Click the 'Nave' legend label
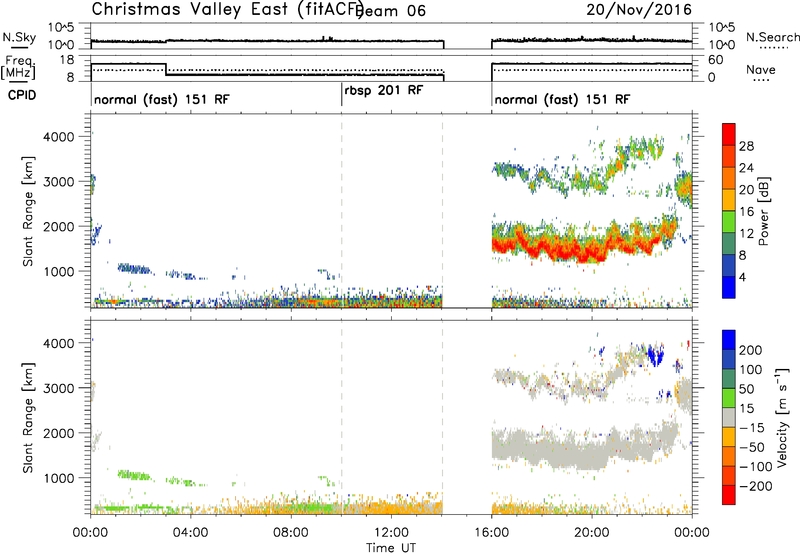The width and height of the screenshot is (800, 554). [760, 70]
